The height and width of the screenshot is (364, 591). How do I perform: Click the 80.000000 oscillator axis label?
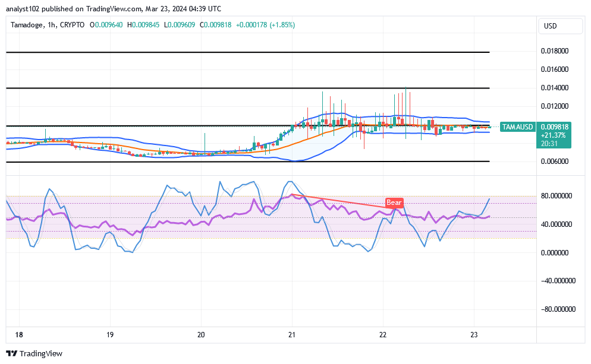click(557, 196)
